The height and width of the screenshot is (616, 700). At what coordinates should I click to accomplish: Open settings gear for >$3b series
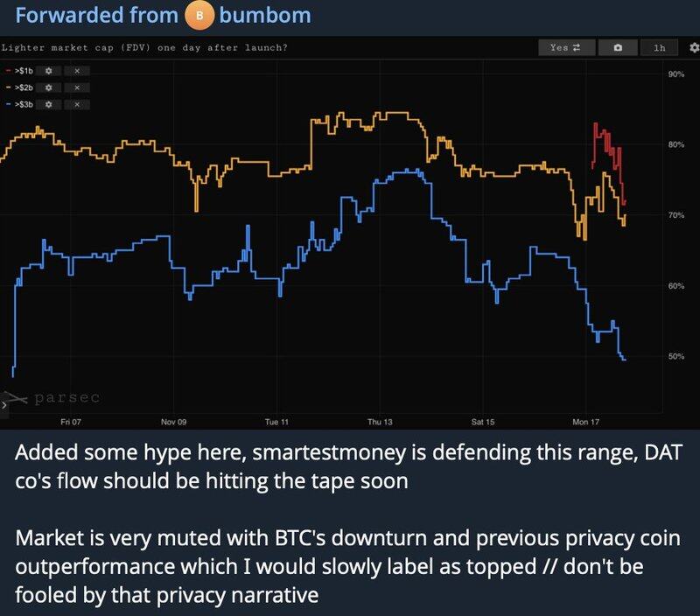click(x=49, y=105)
